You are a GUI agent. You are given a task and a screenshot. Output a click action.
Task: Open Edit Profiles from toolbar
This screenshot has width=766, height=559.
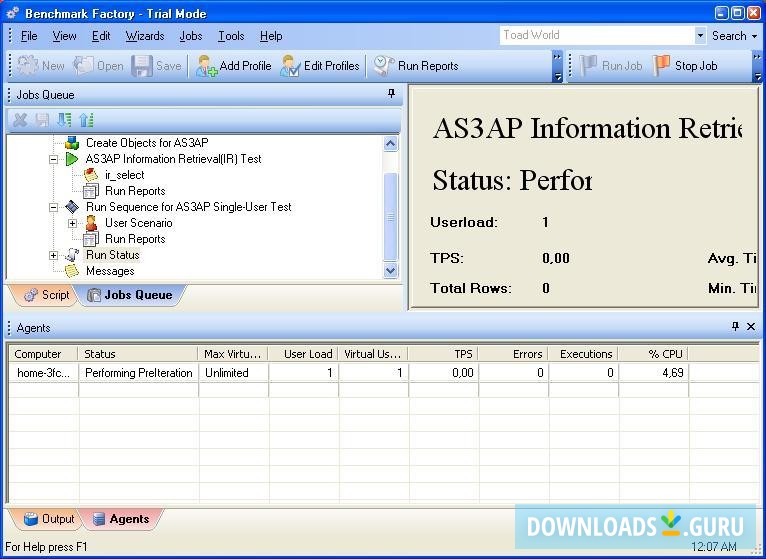coord(320,65)
